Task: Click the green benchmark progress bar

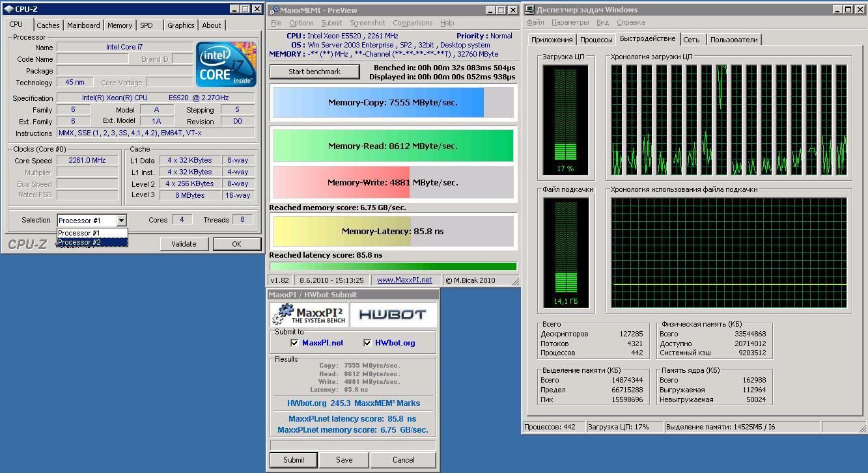Action: (393, 266)
